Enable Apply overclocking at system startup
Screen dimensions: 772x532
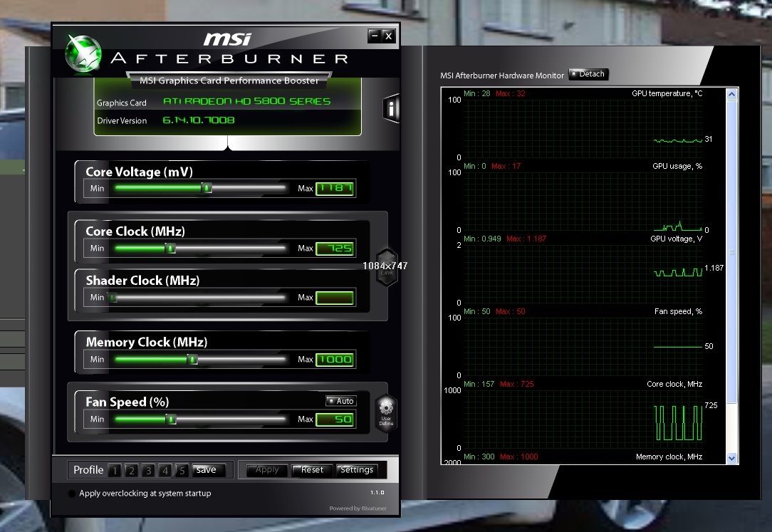tap(72, 494)
